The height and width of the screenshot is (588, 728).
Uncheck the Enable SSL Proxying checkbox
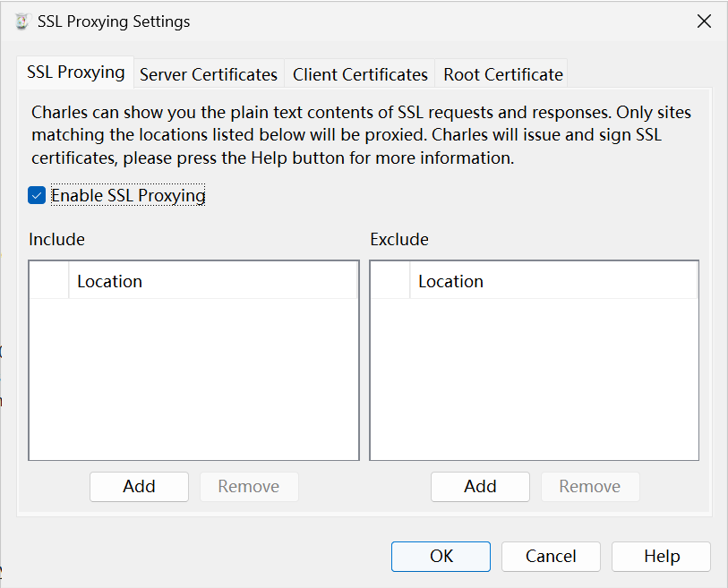click(x=37, y=195)
